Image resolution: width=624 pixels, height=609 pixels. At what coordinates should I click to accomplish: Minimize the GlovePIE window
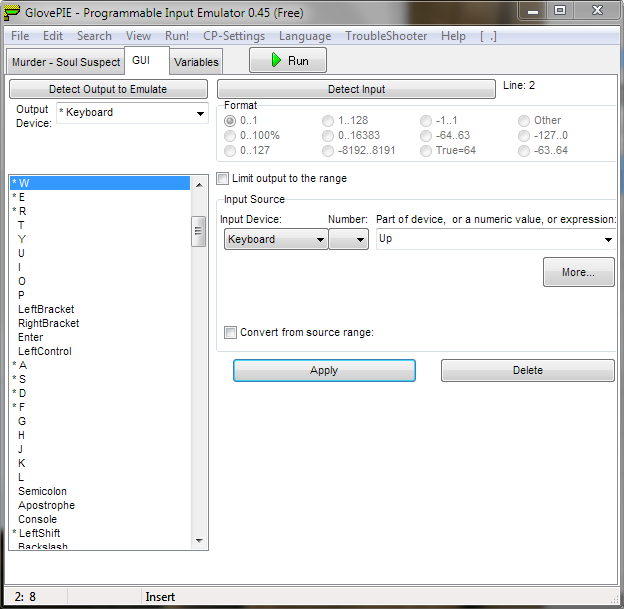tap(533, 10)
